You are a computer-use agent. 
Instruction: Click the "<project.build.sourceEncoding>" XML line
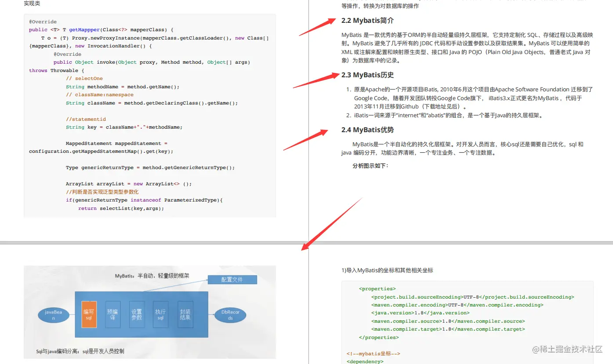click(x=473, y=297)
